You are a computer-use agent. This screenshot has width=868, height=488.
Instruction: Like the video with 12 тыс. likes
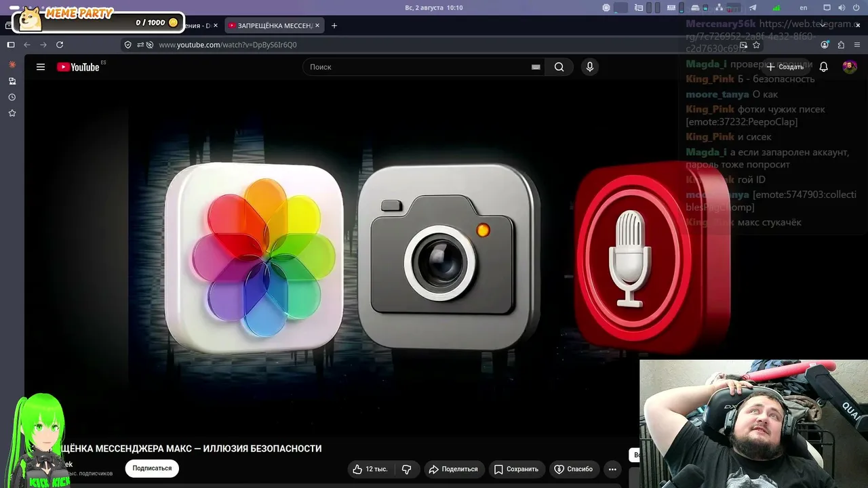370,469
